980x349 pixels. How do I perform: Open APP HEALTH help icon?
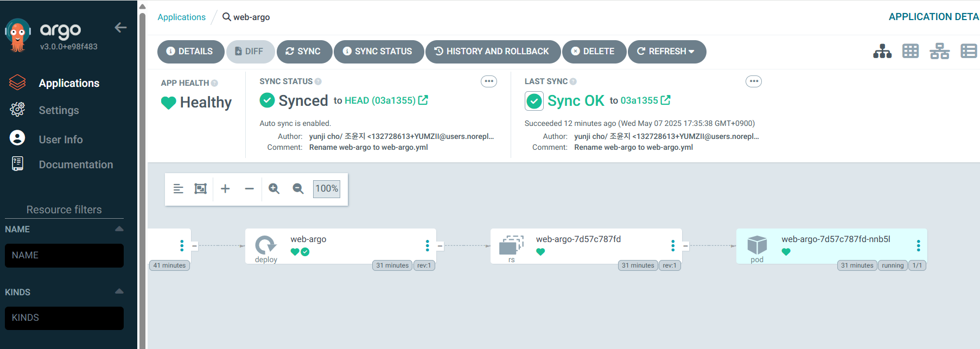click(x=214, y=83)
